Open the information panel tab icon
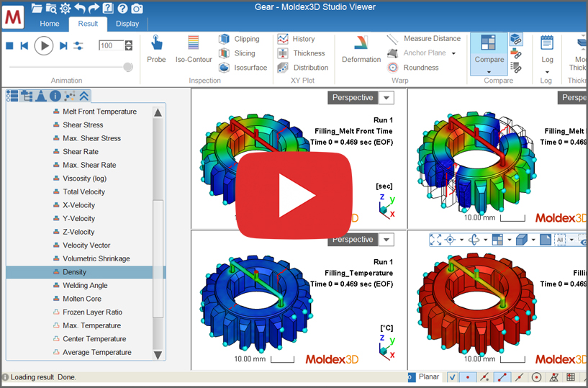The height and width of the screenshot is (388, 588). [55, 96]
